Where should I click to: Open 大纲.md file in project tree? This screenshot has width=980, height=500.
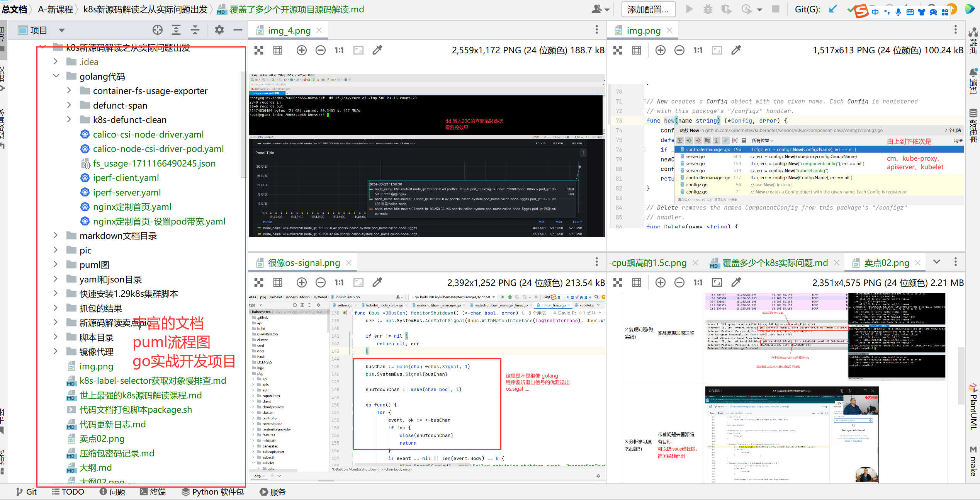point(95,468)
